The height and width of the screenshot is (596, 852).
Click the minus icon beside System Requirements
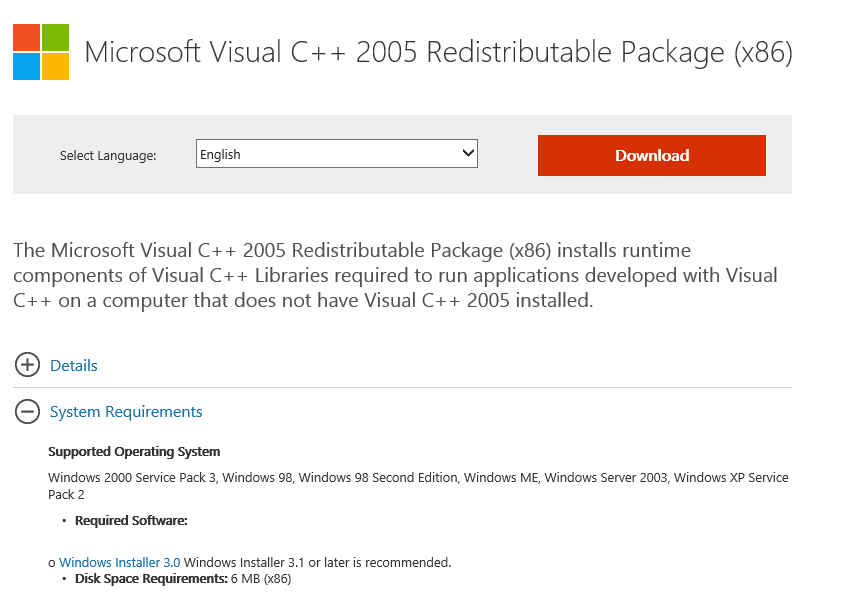[27, 411]
